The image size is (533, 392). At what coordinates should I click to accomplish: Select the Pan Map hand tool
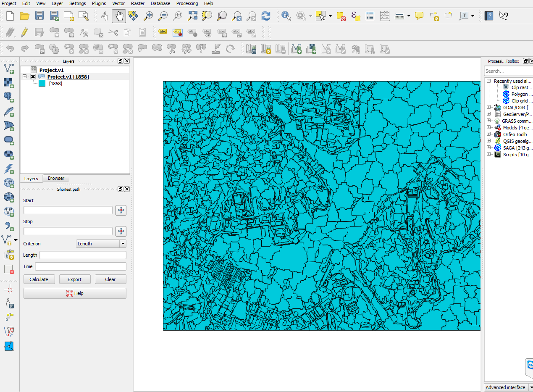pos(119,16)
